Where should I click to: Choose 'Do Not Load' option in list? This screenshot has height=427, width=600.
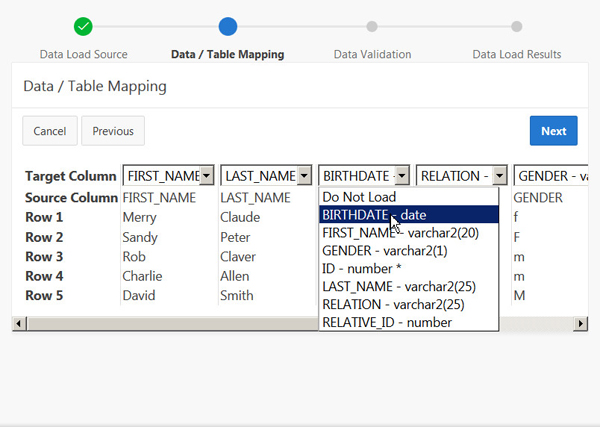click(409, 197)
